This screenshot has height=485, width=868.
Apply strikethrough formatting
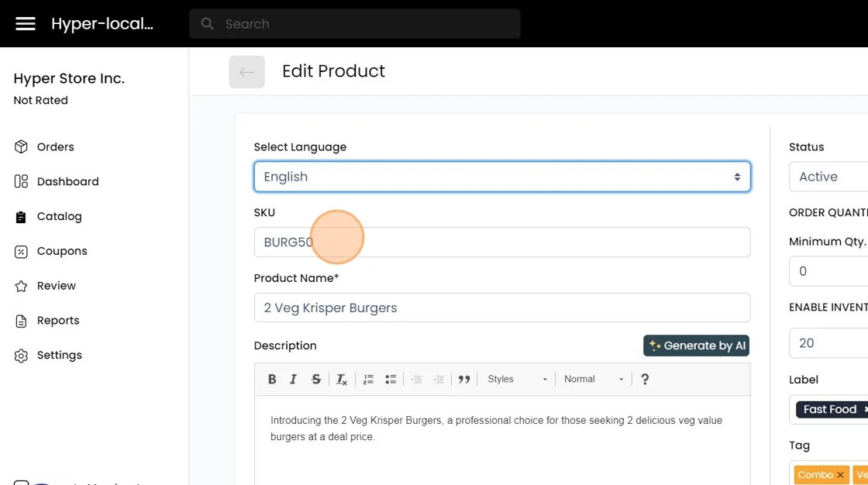click(x=316, y=379)
